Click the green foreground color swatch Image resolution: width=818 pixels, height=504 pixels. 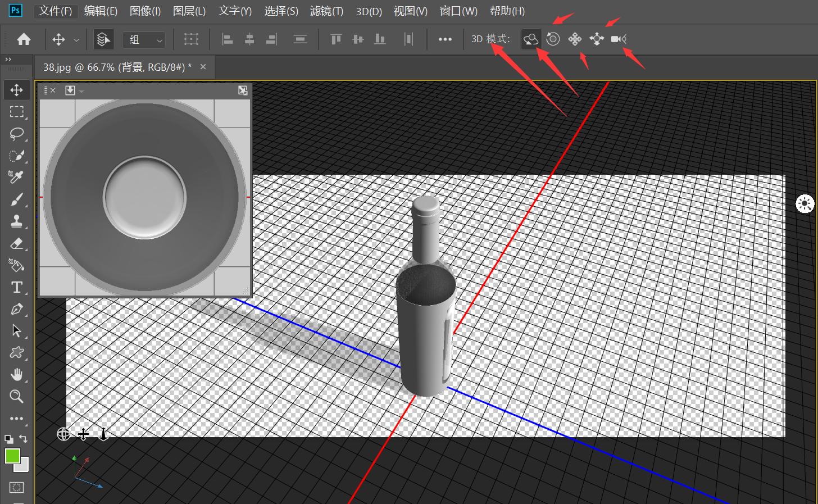tap(12, 456)
